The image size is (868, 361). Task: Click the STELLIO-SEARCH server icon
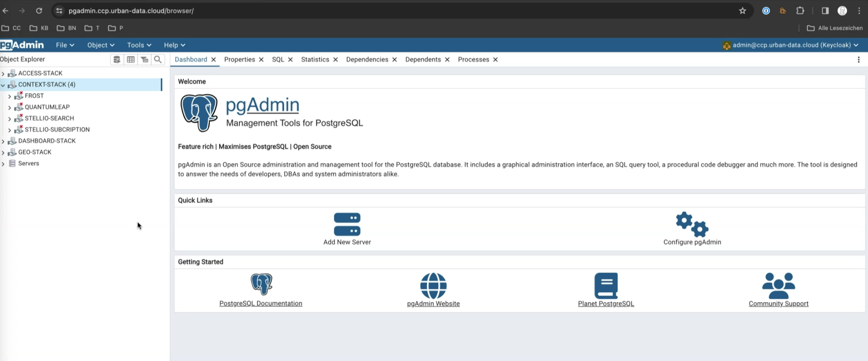click(x=18, y=118)
